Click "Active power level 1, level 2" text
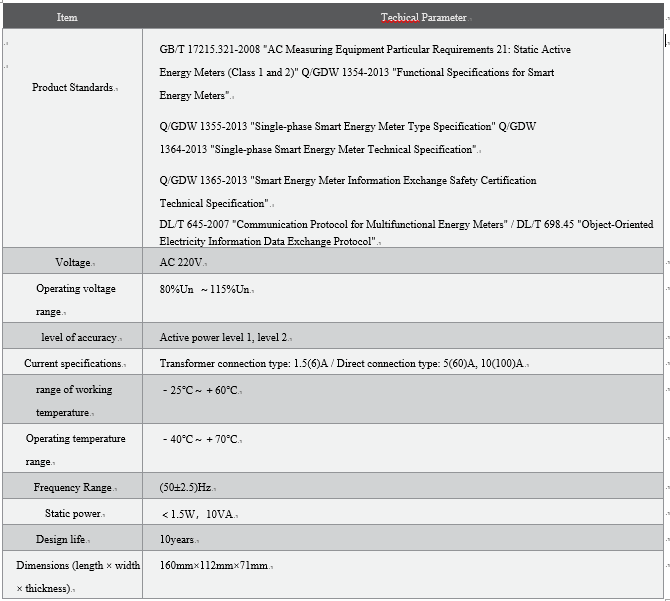 223,338
